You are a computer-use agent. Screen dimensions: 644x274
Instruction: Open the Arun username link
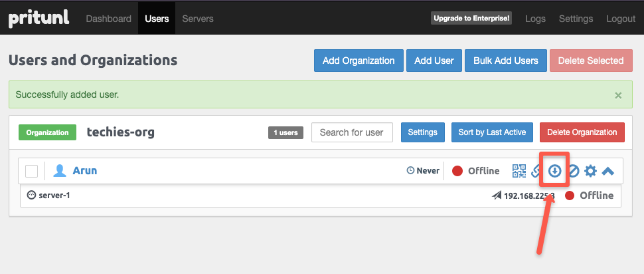pyautogui.click(x=85, y=170)
